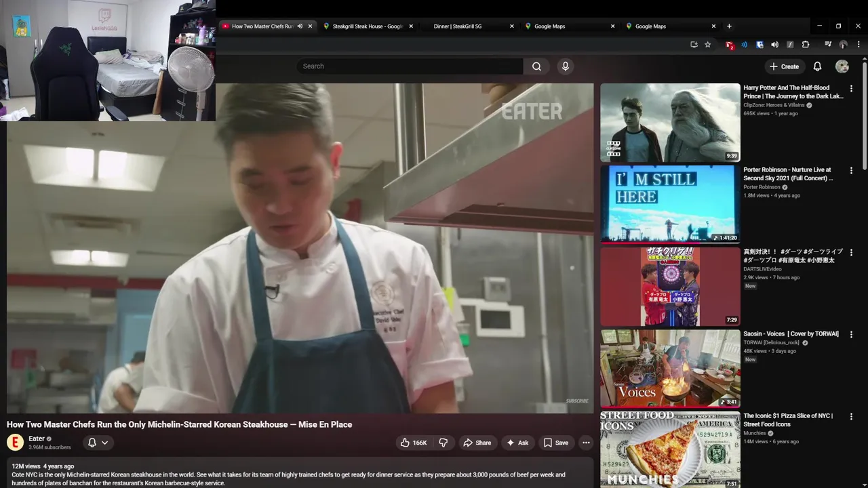Open the grey italic f extension
Image resolution: width=868 pixels, height=488 pixels.
coord(790,45)
